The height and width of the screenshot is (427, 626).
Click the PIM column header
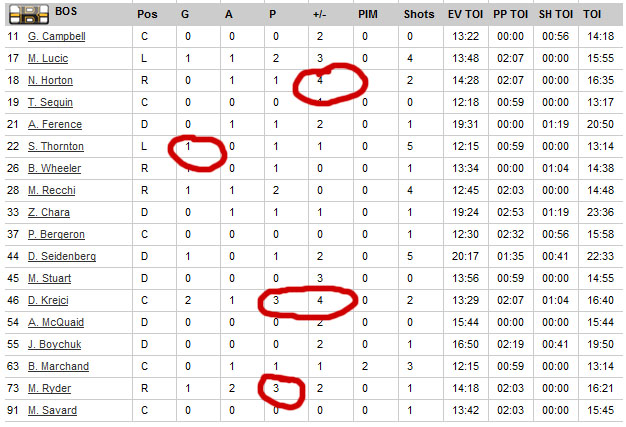[368, 14]
